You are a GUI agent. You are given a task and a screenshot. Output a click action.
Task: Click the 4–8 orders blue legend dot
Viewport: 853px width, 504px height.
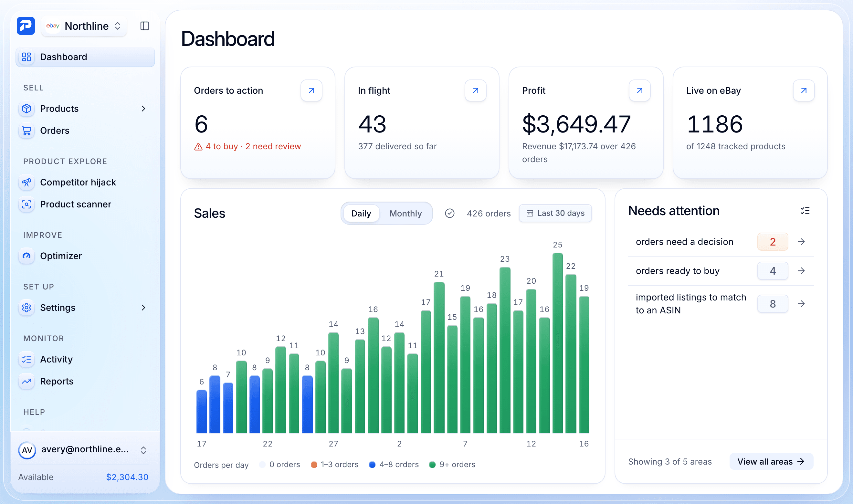372,465
